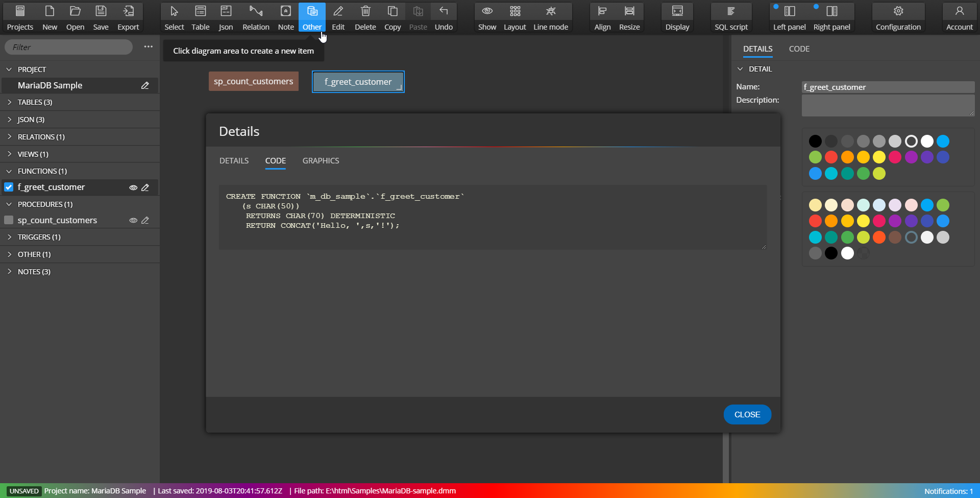Save the current project
980x498 pixels.
[101, 18]
